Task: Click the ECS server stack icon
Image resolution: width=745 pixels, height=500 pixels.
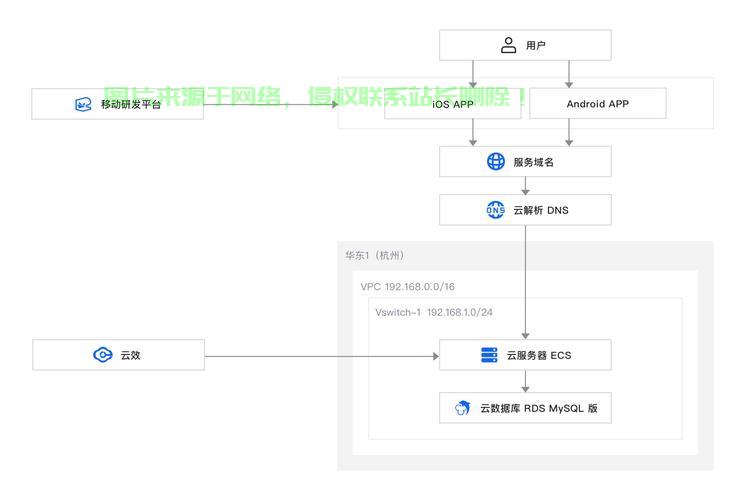Action: 489,355
